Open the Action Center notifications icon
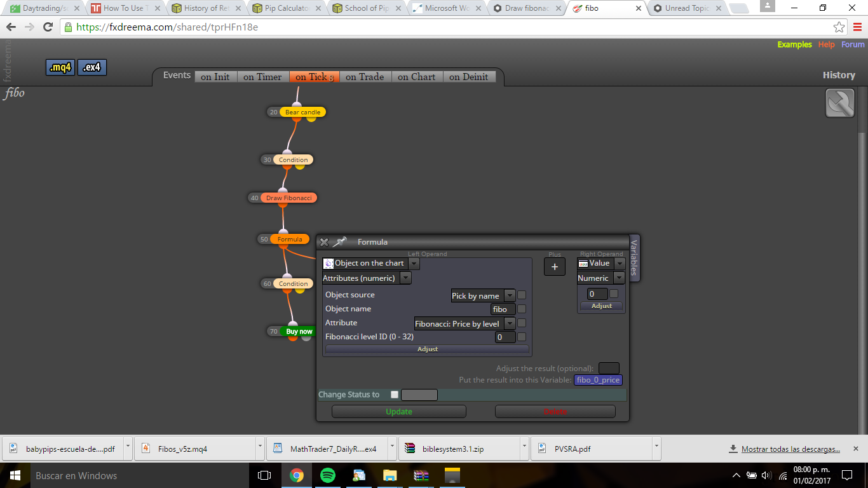 [846, 475]
